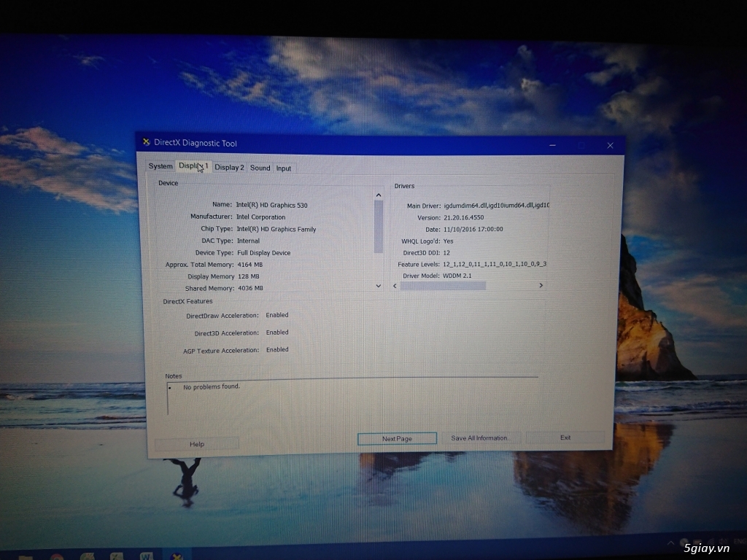
Task: Click total memory value "4164 MB"
Action: pyautogui.click(x=249, y=265)
